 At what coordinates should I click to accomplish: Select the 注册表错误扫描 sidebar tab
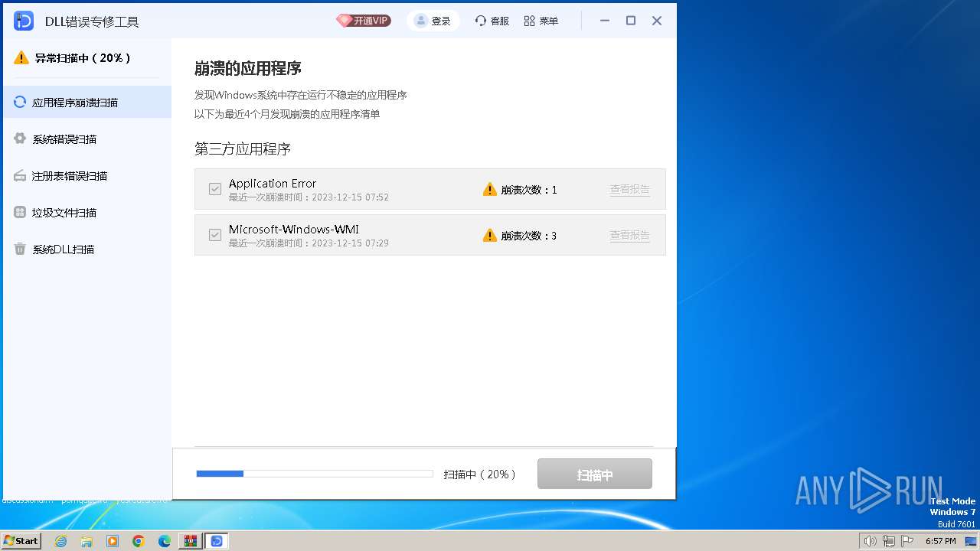click(x=86, y=175)
